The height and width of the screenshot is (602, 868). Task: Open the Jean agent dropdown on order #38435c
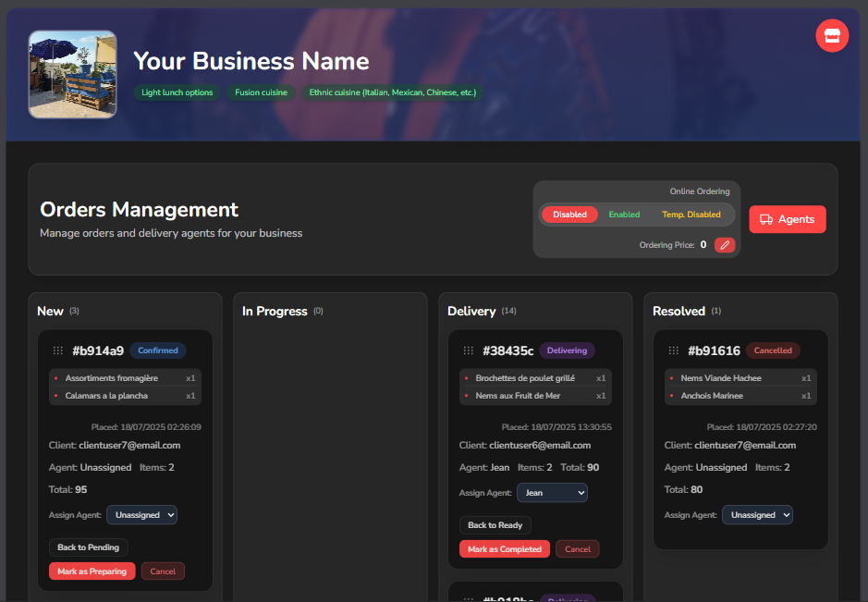click(x=552, y=493)
